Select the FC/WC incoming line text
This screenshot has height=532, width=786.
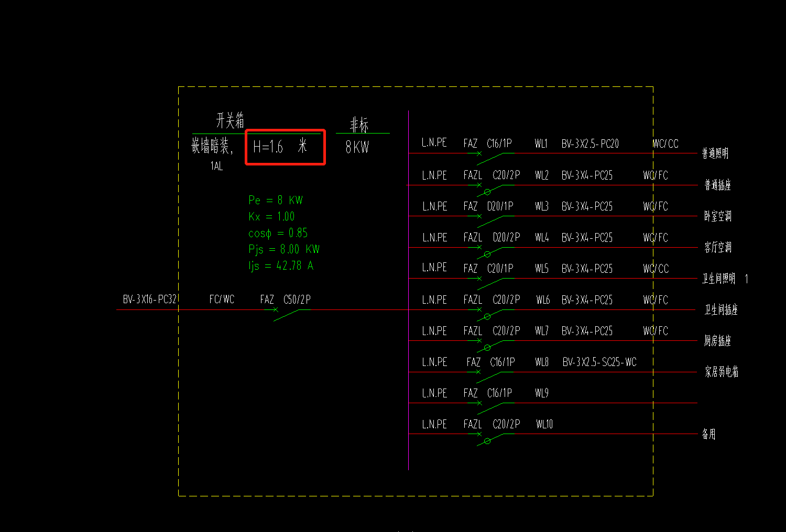222,300
